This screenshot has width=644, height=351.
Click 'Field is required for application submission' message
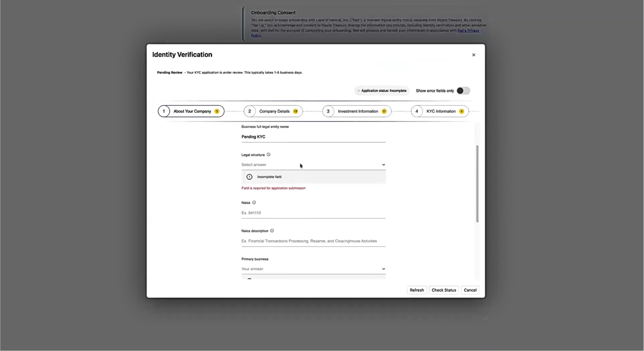(x=273, y=188)
